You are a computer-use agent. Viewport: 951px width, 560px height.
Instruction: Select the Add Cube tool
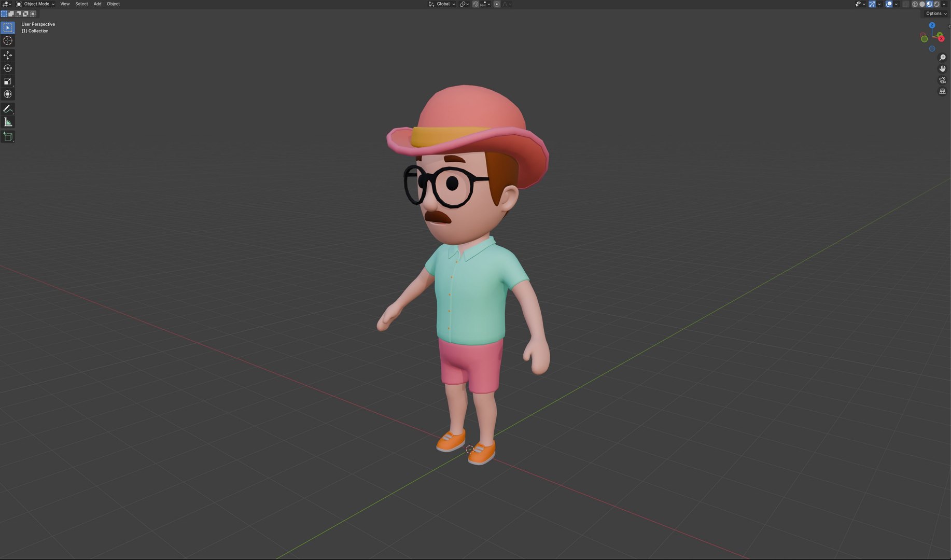click(8, 137)
